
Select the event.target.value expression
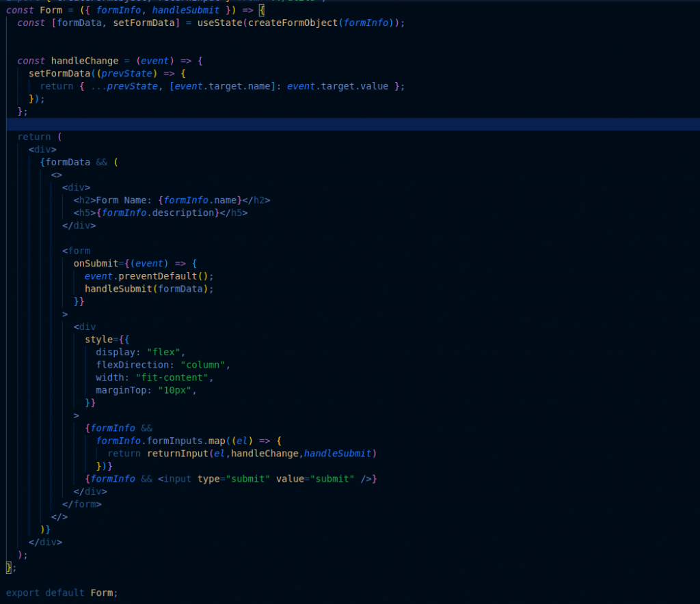pos(338,86)
